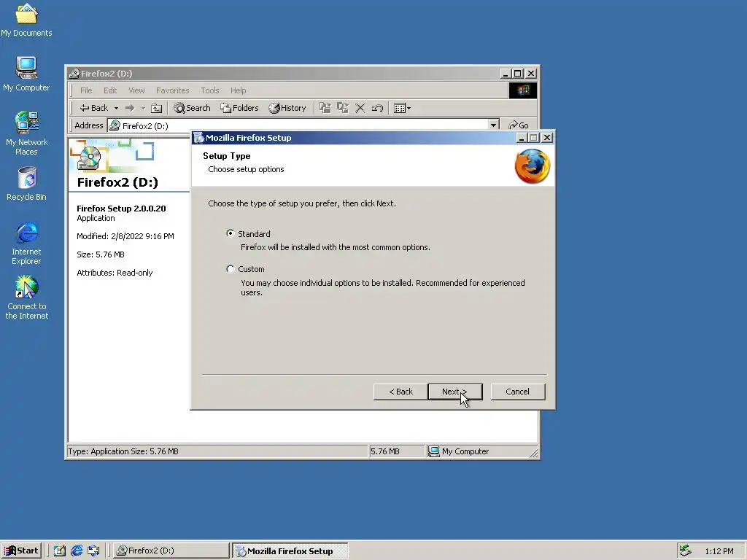Click Show Desktop quick launch icon
Screen dimensions: 747x560
tap(59, 551)
